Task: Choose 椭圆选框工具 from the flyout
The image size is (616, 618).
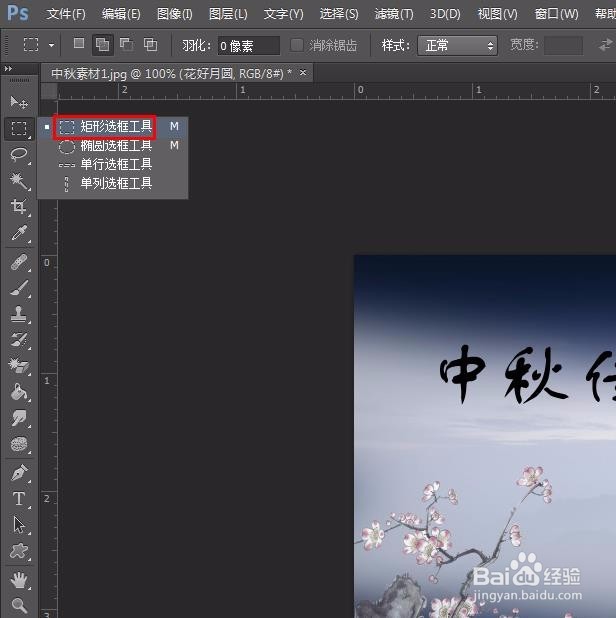Action: pyautogui.click(x=113, y=145)
